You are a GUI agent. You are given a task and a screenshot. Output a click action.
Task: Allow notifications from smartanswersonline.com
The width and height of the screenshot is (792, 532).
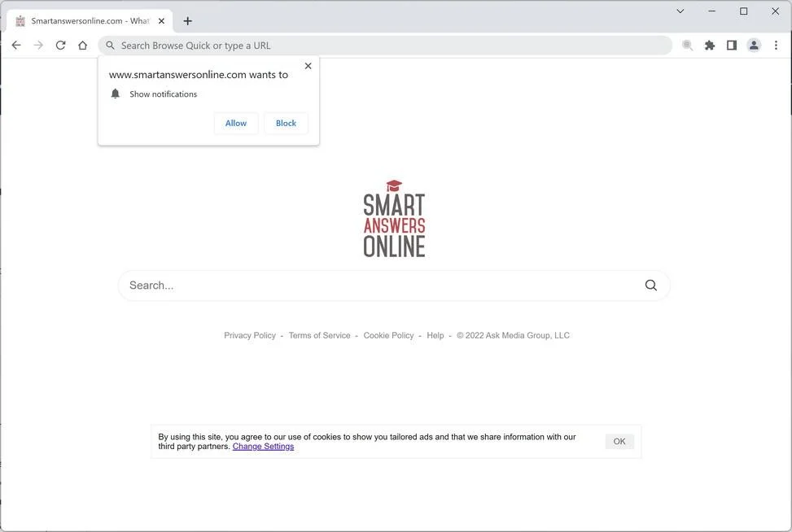pos(236,123)
